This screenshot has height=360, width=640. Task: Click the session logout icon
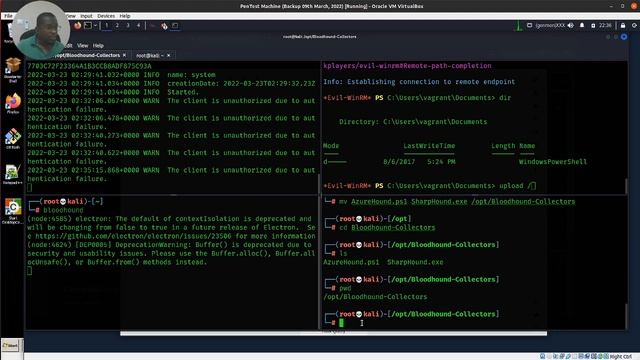point(634,25)
